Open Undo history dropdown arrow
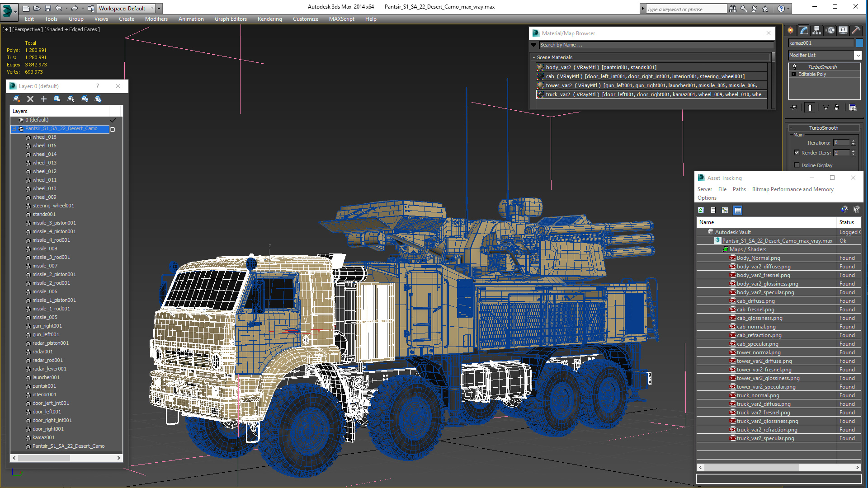868x488 pixels. 66,8
